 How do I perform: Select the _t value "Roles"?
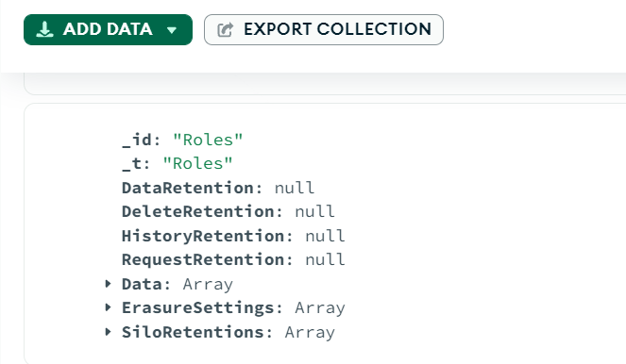click(x=197, y=163)
